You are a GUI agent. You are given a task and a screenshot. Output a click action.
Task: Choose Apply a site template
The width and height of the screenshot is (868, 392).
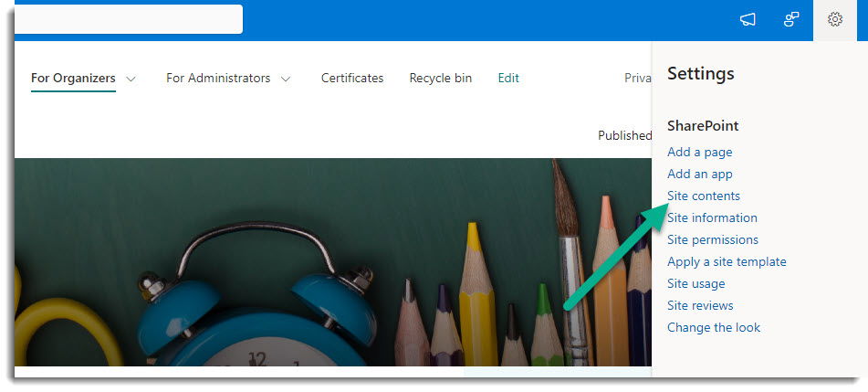point(727,261)
